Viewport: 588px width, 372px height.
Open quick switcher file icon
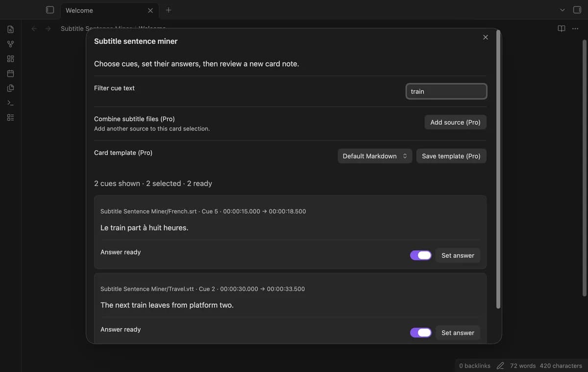pyautogui.click(x=10, y=29)
